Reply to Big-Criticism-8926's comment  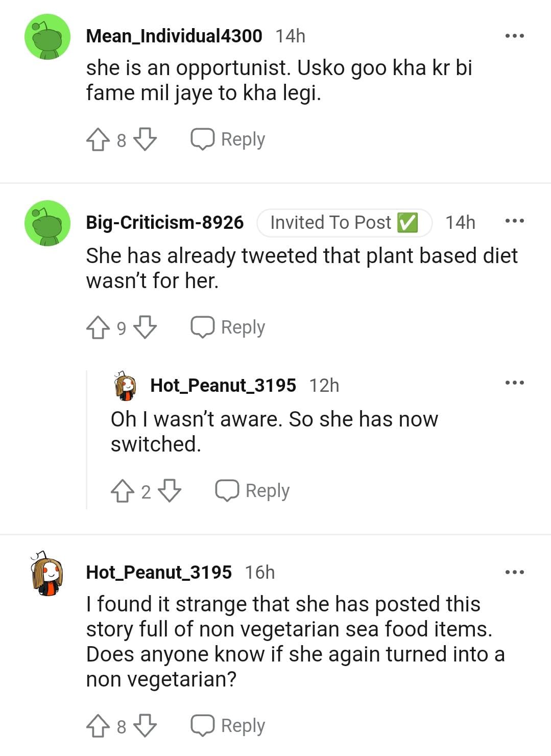(228, 327)
